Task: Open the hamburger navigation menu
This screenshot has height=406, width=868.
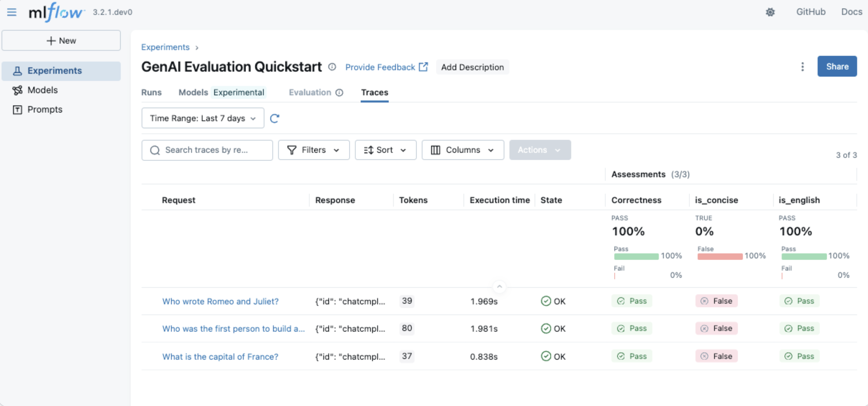Action: 12,12
